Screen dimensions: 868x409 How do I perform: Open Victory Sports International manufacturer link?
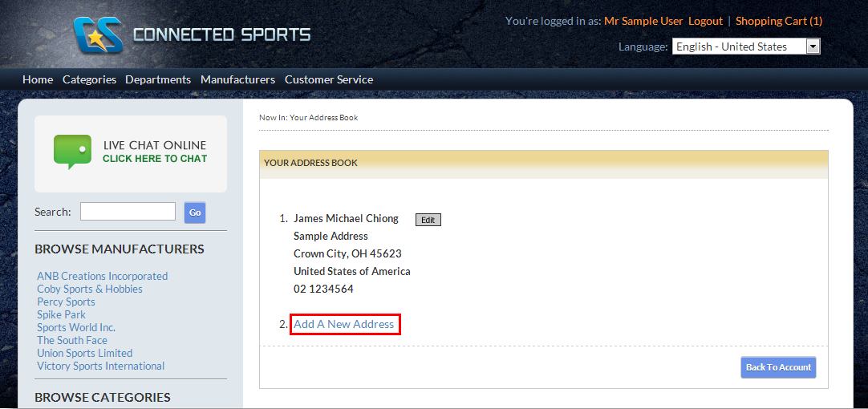[101, 366]
